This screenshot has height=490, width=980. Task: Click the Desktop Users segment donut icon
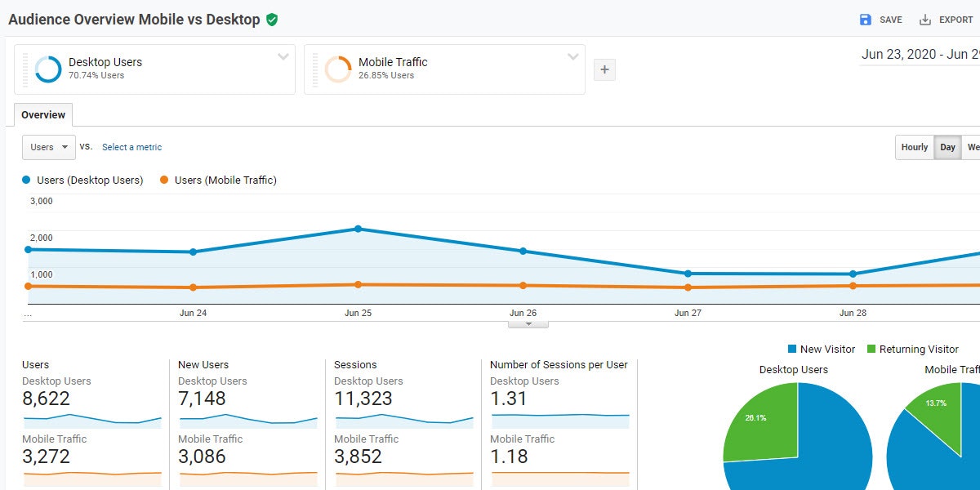pos(49,69)
